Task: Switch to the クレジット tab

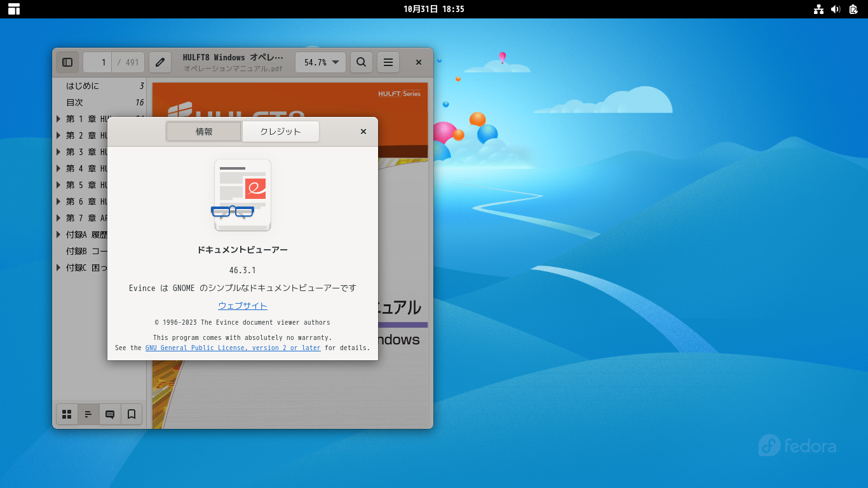Action: coord(280,132)
